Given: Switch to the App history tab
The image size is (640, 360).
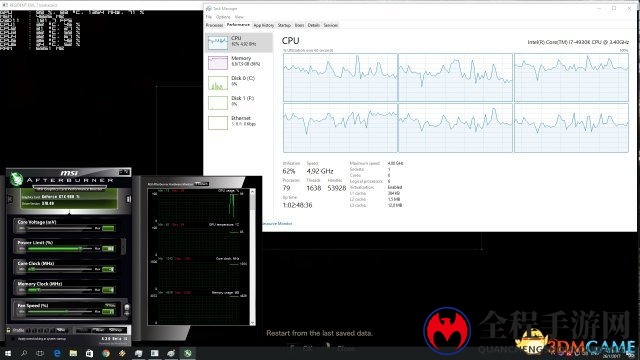Looking at the screenshot, I should tap(264, 25).
